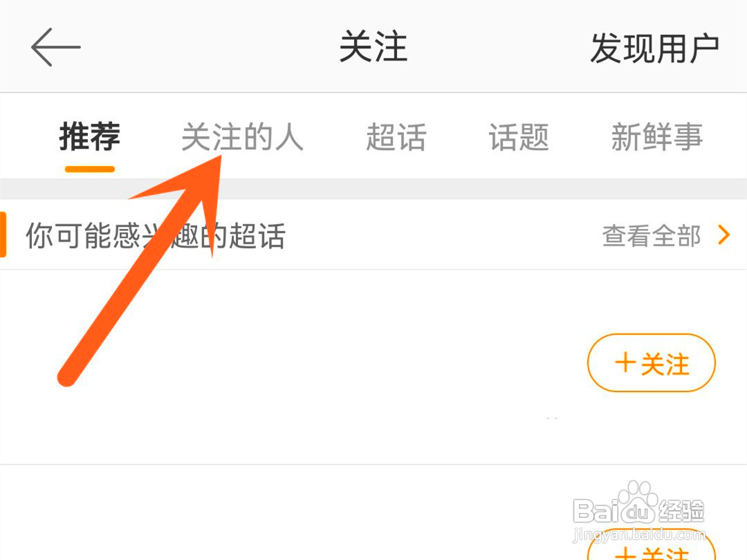747x560 pixels.
Task: Open 发现用户 in the header
Action: [x=654, y=48]
